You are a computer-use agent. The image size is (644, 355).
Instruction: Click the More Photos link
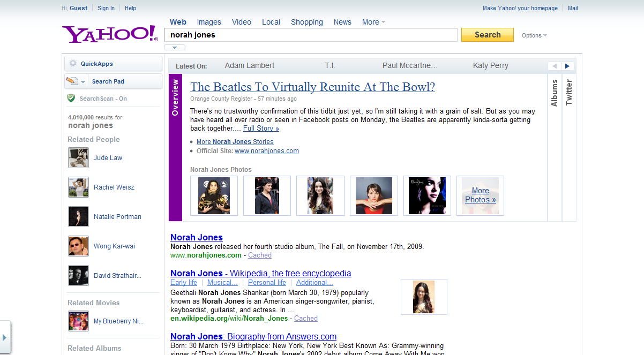point(481,195)
